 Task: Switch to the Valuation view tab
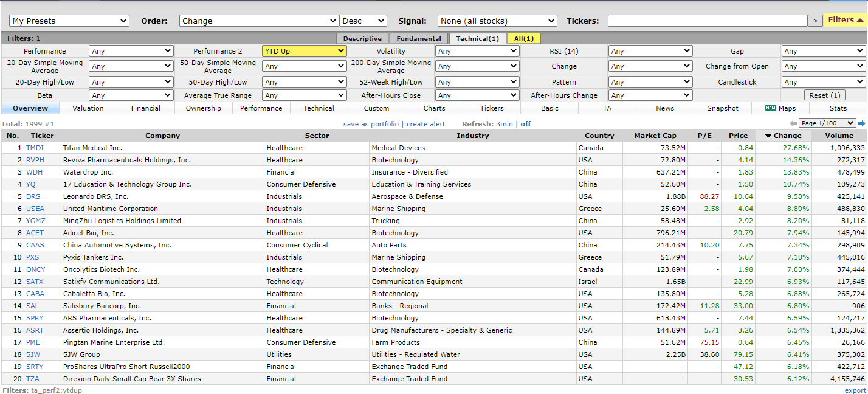click(x=88, y=108)
